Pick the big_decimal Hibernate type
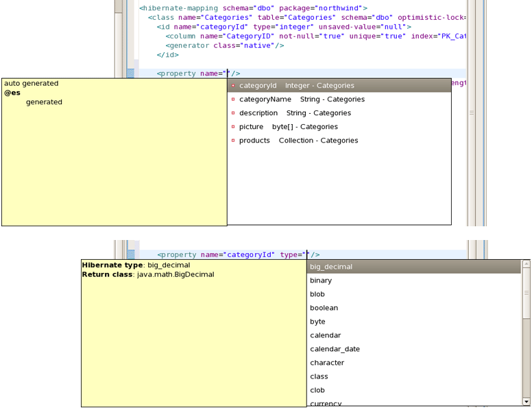The image size is (532, 408). click(x=331, y=267)
